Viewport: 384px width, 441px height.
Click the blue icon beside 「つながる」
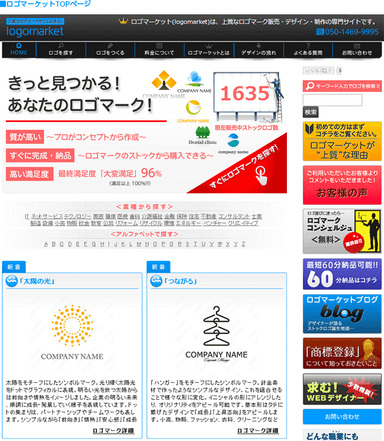coord(156,281)
